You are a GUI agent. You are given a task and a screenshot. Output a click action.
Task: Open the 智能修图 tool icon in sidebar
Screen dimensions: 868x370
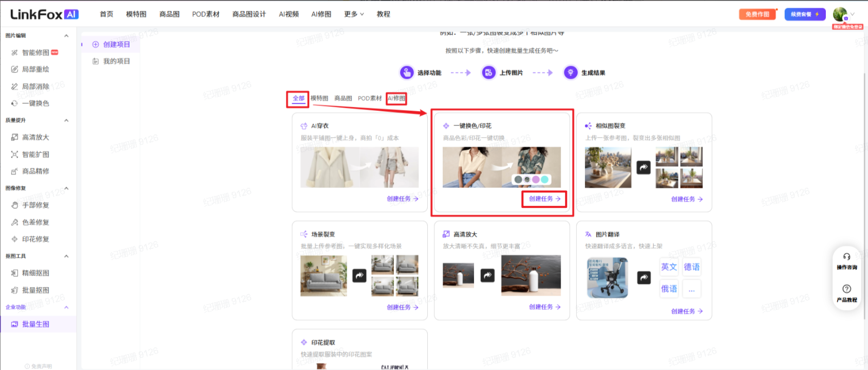point(14,52)
